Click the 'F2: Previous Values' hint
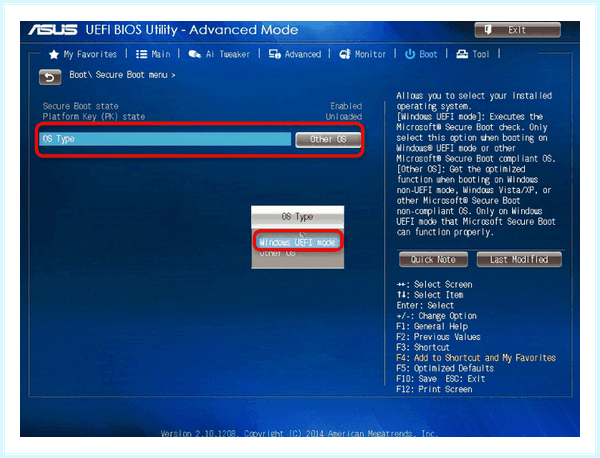The image size is (600, 458). [439, 337]
